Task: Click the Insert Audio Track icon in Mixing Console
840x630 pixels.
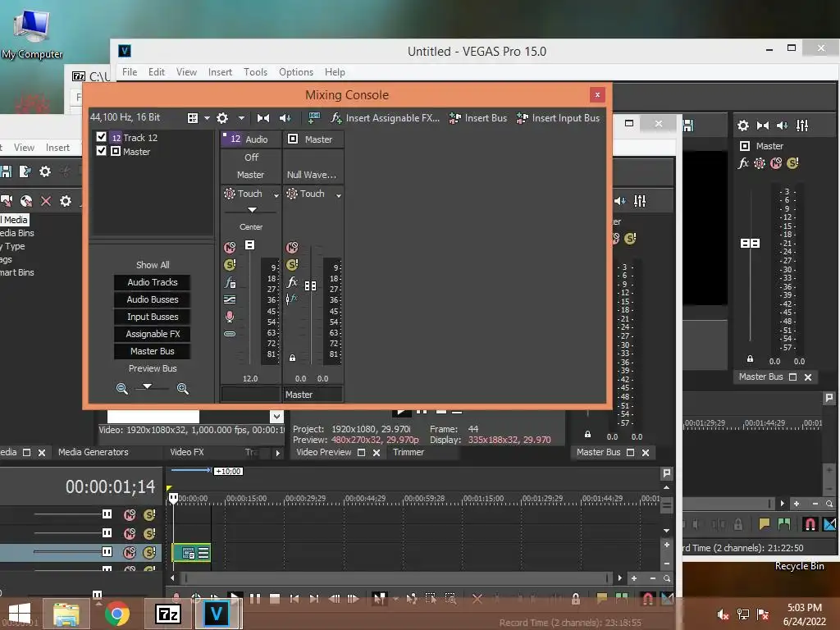Action: point(314,118)
